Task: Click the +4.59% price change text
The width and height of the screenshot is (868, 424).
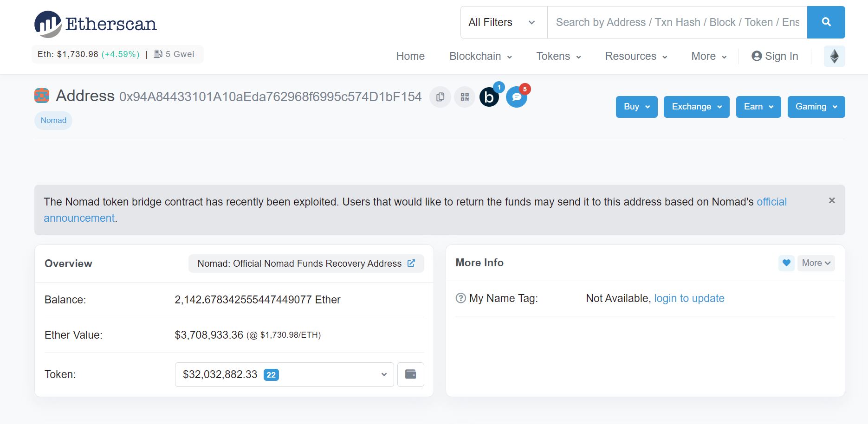Action: pyautogui.click(x=121, y=54)
